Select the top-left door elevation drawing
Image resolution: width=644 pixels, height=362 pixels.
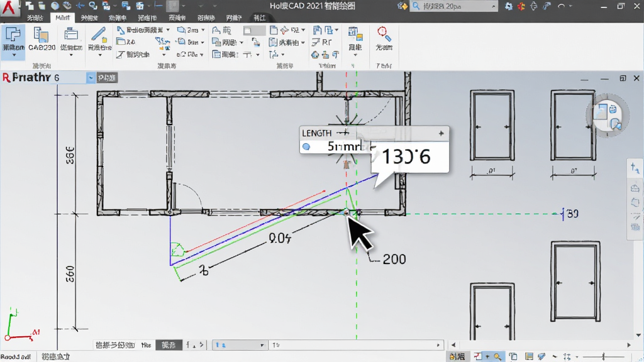pos(492,125)
